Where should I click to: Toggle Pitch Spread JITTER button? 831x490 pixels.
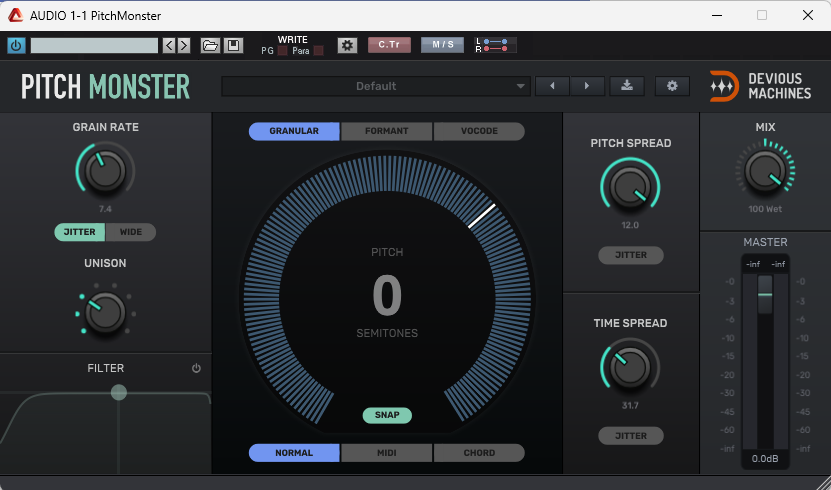click(x=631, y=255)
